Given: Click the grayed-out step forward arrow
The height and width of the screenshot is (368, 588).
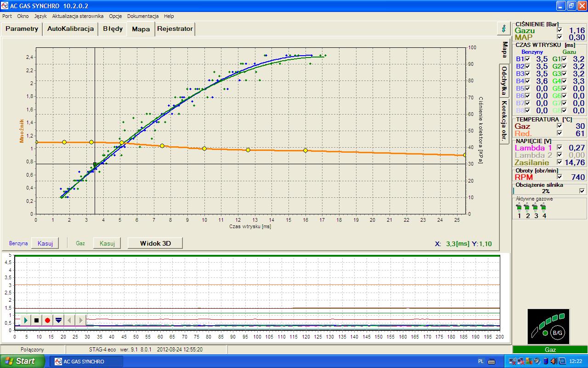Looking at the screenshot, I should [x=81, y=320].
